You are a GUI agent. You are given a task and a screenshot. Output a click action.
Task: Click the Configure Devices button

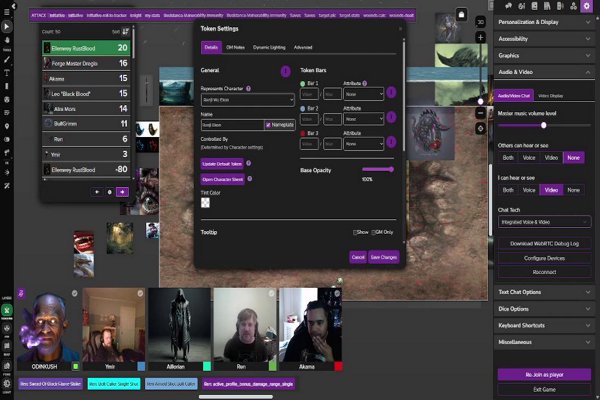tap(544, 258)
